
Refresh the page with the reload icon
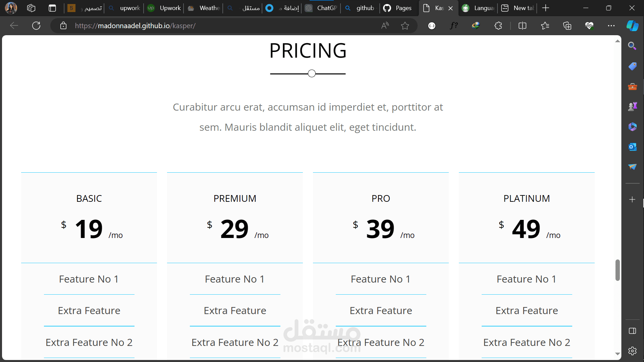click(x=36, y=25)
